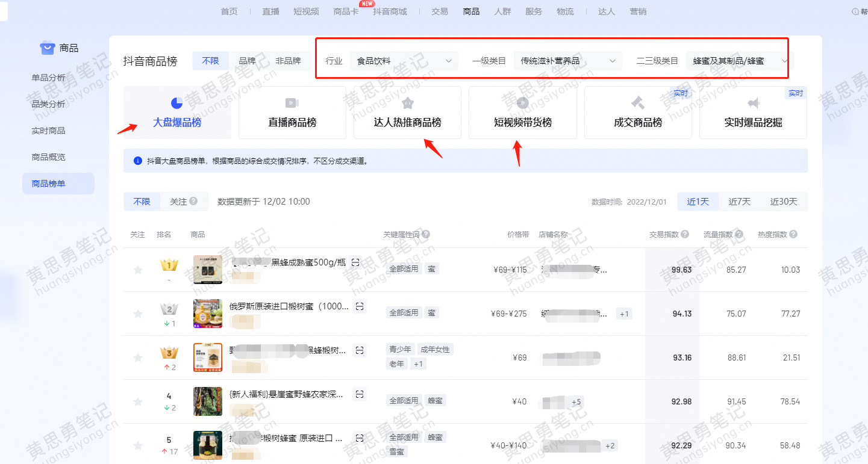
Task: Click gavel icon on 成交商品榜 card
Action: pos(638,103)
